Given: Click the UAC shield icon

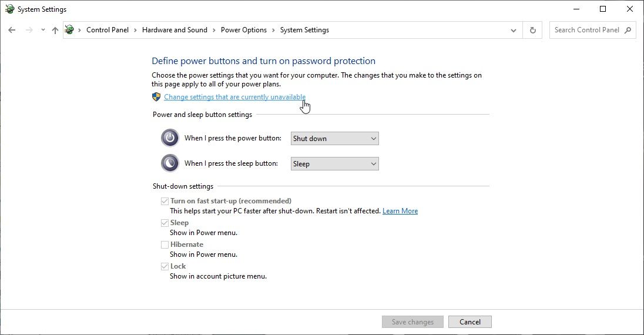Looking at the screenshot, I should 156,97.
